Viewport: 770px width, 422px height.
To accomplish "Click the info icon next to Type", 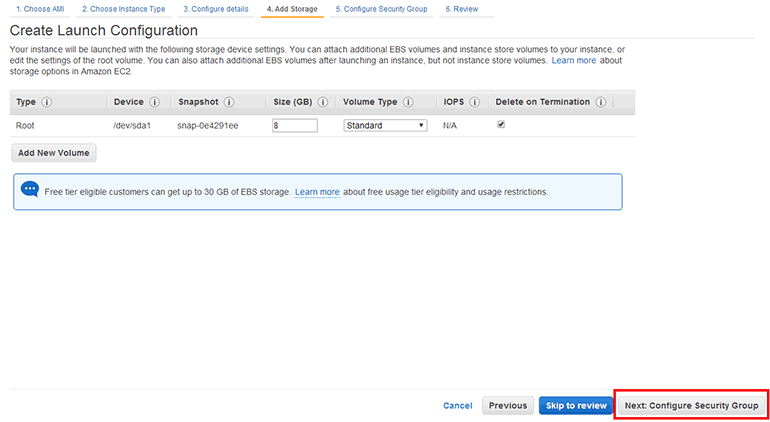I will tap(47, 102).
